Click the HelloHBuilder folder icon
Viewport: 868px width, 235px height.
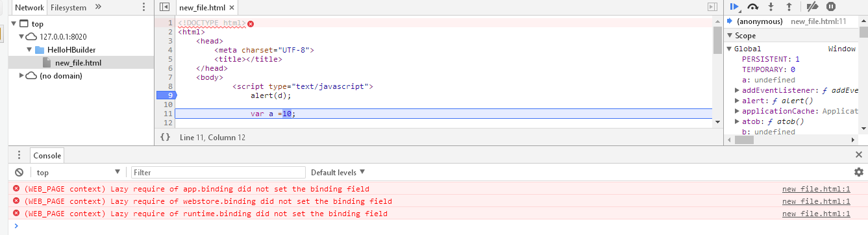[40, 50]
